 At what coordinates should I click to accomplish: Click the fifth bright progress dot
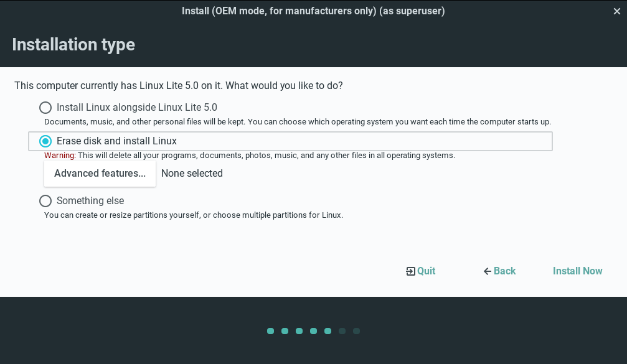[x=328, y=331]
